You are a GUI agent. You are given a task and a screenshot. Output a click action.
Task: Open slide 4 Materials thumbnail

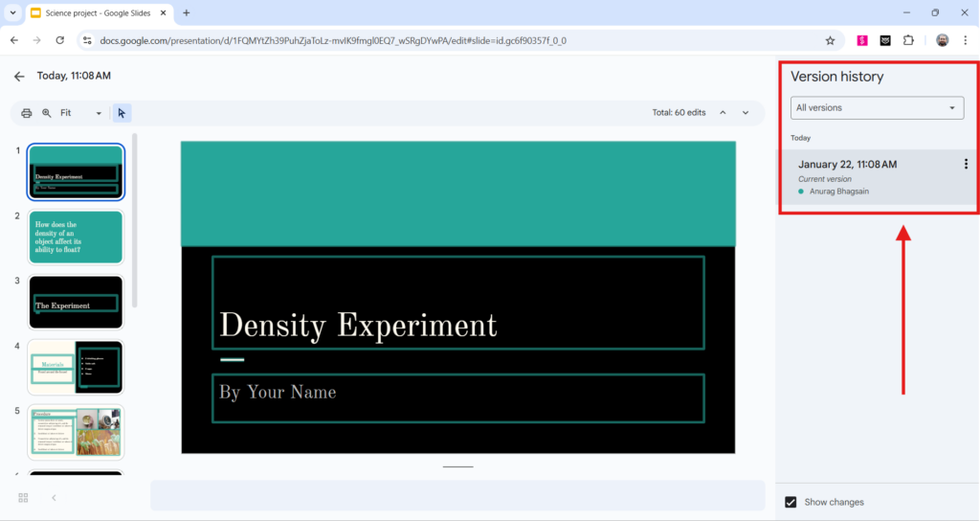coord(76,367)
